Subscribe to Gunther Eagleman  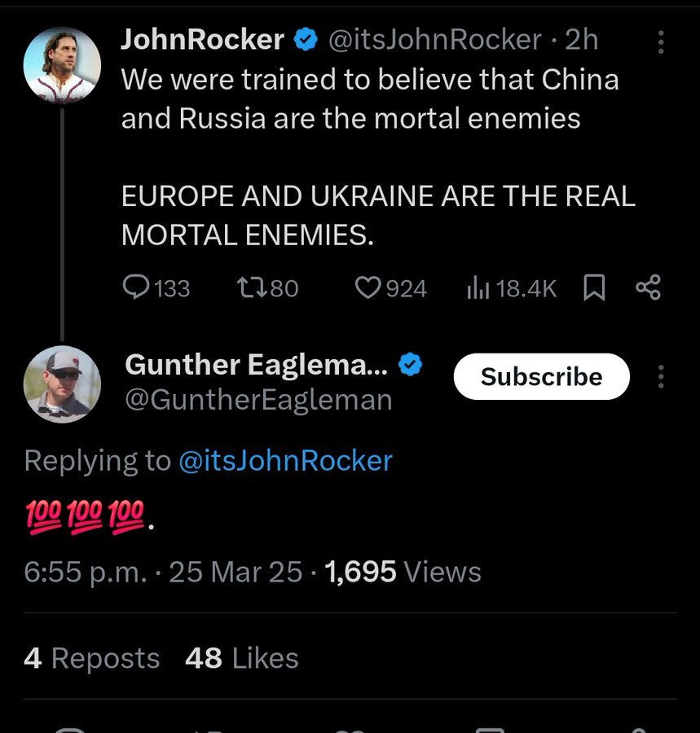[x=541, y=376]
